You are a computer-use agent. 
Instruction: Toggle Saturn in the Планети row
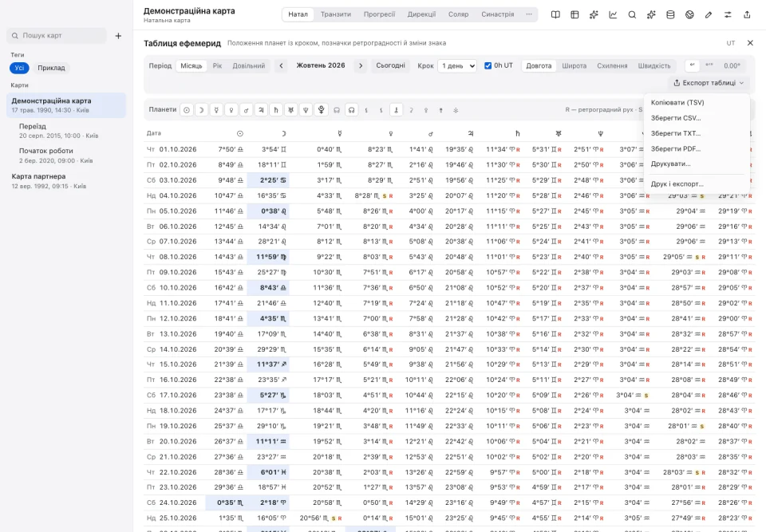276,110
